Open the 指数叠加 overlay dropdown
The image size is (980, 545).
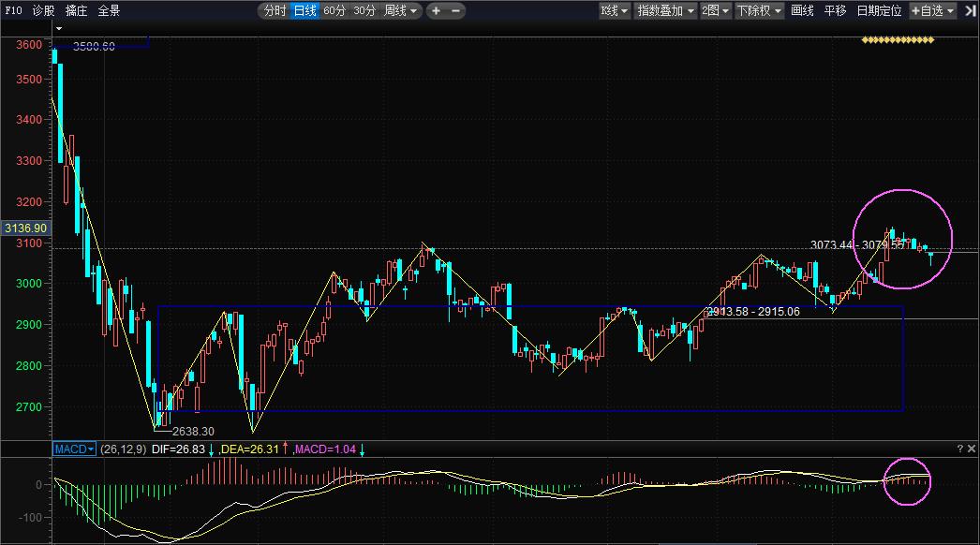coord(665,11)
